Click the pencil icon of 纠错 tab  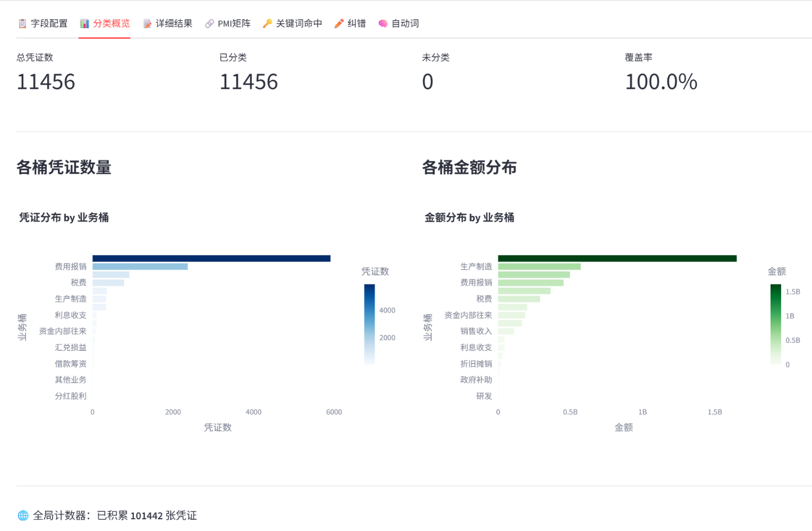[339, 23]
